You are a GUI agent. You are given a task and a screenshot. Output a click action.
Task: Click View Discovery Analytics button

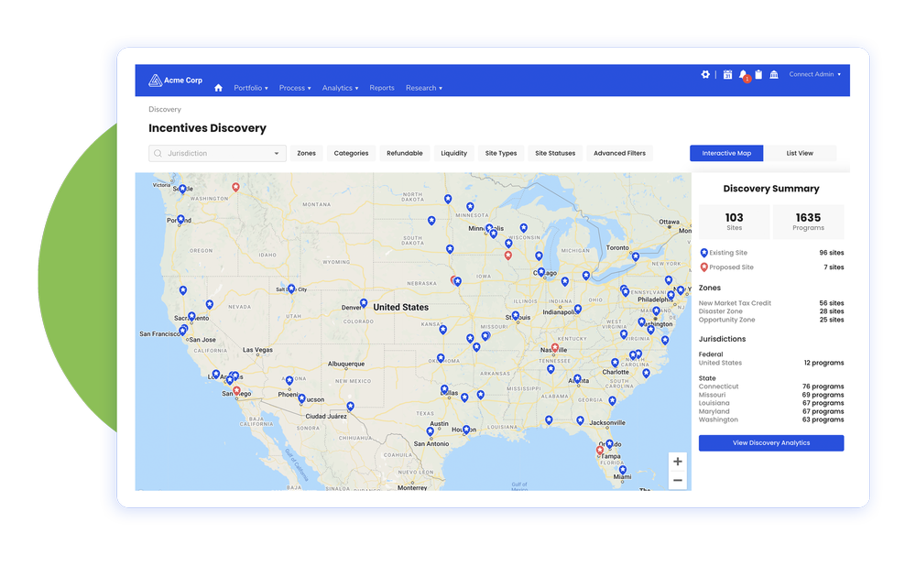771,443
